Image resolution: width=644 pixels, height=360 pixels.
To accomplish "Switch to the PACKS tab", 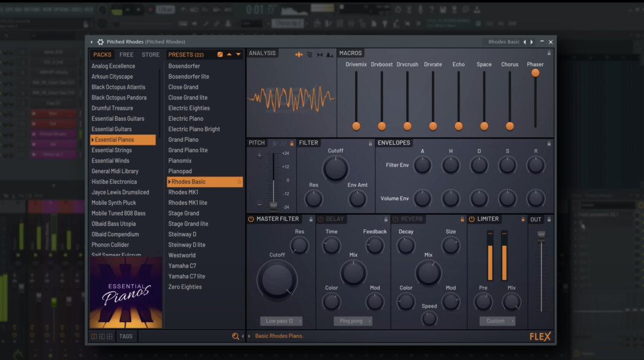I will pyautogui.click(x=102, y=55).
